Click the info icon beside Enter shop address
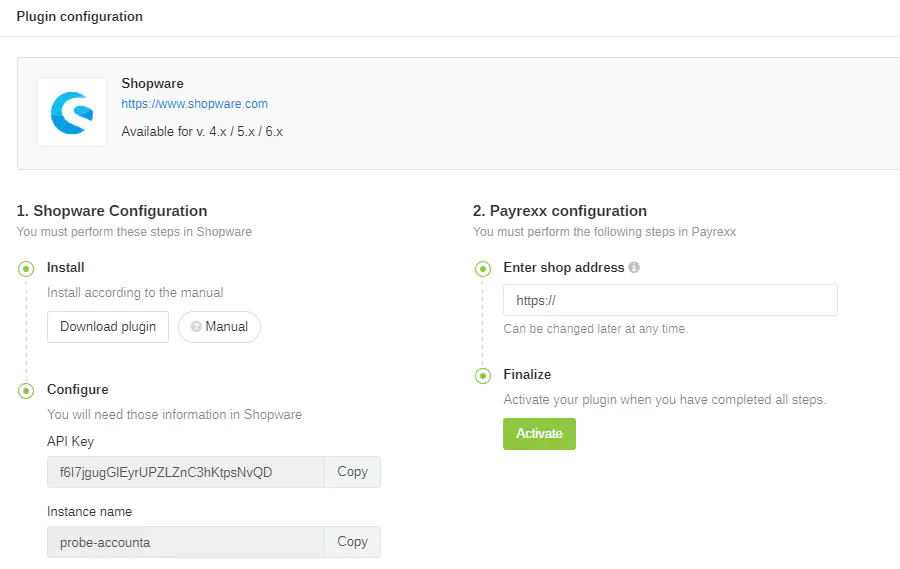 (x=634, y=268)
